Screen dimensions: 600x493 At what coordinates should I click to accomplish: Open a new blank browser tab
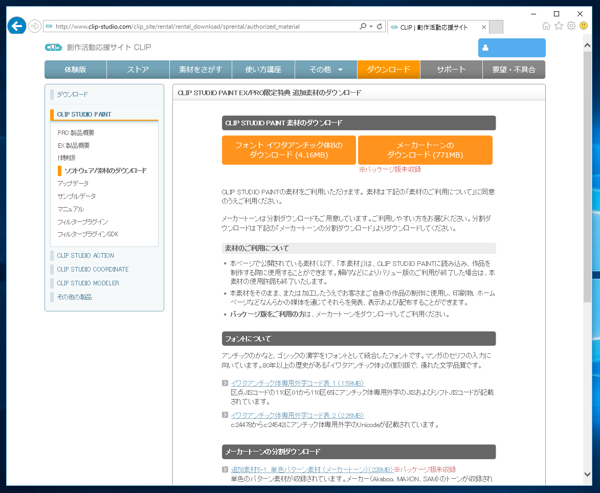point(496,27)
